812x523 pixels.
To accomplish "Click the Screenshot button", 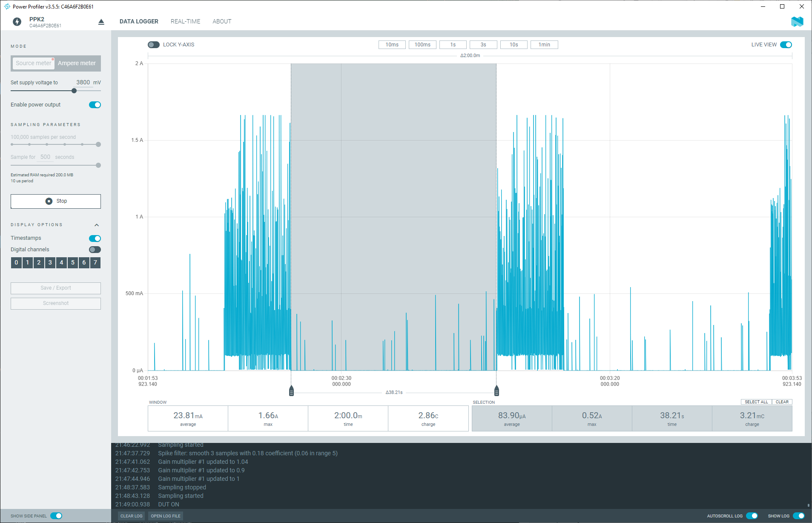I will [x=56, y=303].
